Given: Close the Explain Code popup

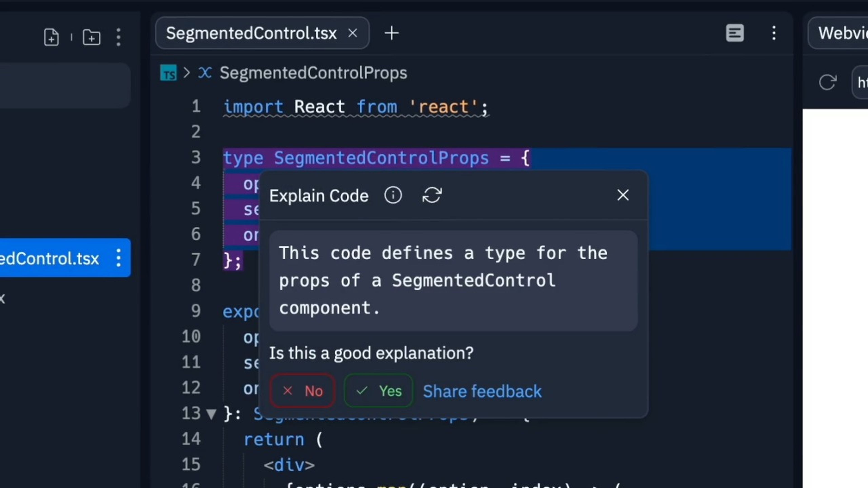Looking at the screenshot, I should pos(623,195).
